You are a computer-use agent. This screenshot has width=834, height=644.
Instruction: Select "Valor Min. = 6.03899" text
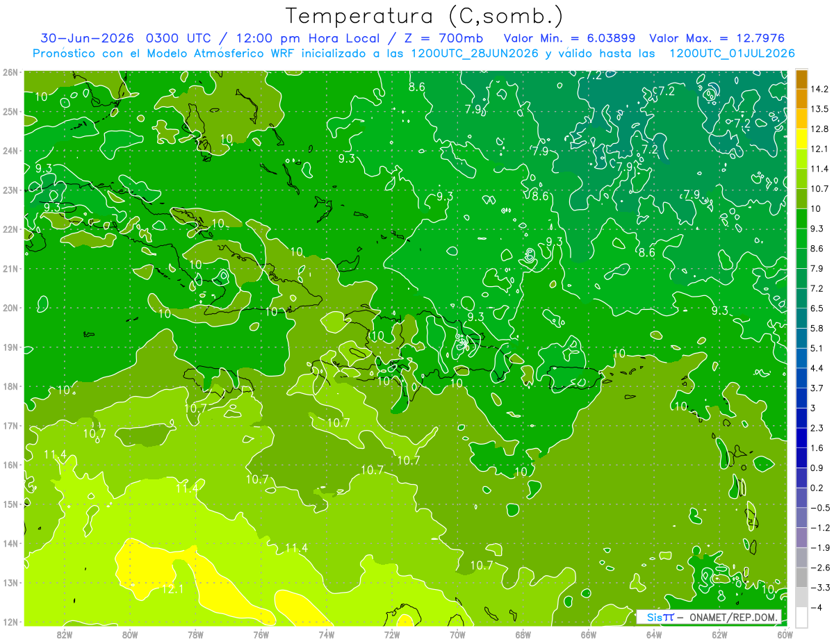click(x=571, y=38)
